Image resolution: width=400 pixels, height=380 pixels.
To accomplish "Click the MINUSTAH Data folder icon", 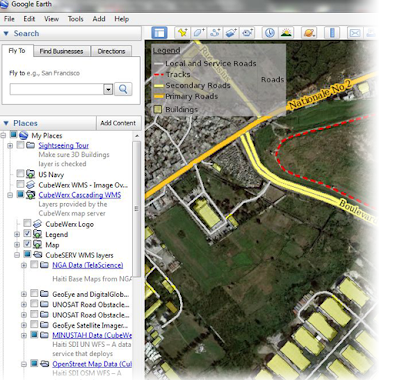I will point(44,335).
